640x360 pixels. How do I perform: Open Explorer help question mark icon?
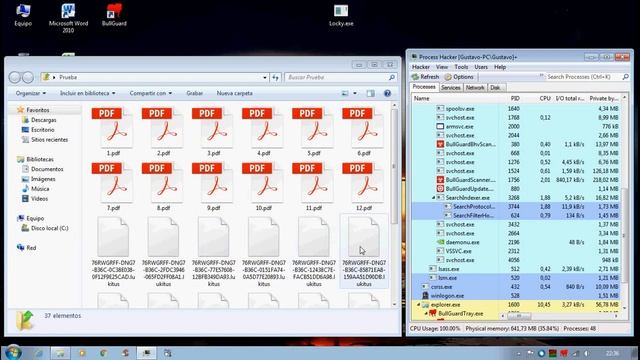[387, 93]
